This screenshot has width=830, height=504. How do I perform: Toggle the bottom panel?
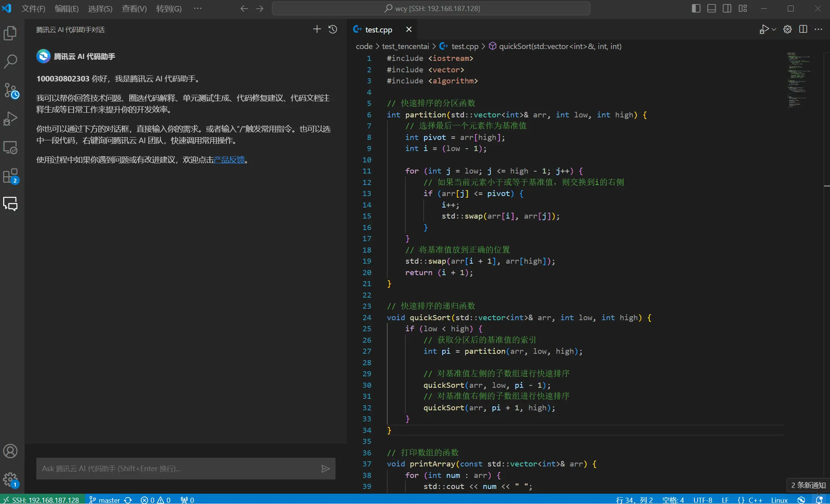(x=711, y=9)
